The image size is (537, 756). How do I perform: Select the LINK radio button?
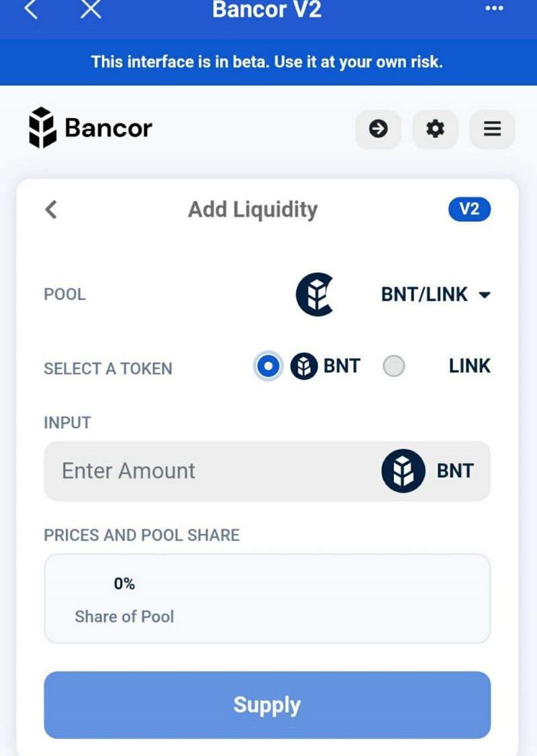(394, 366)
